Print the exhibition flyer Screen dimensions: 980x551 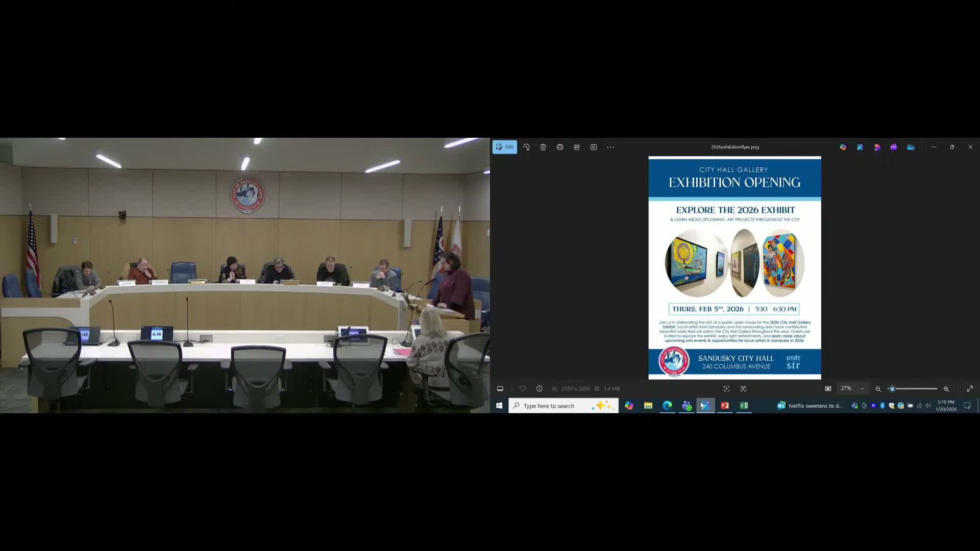coord(560,147)
